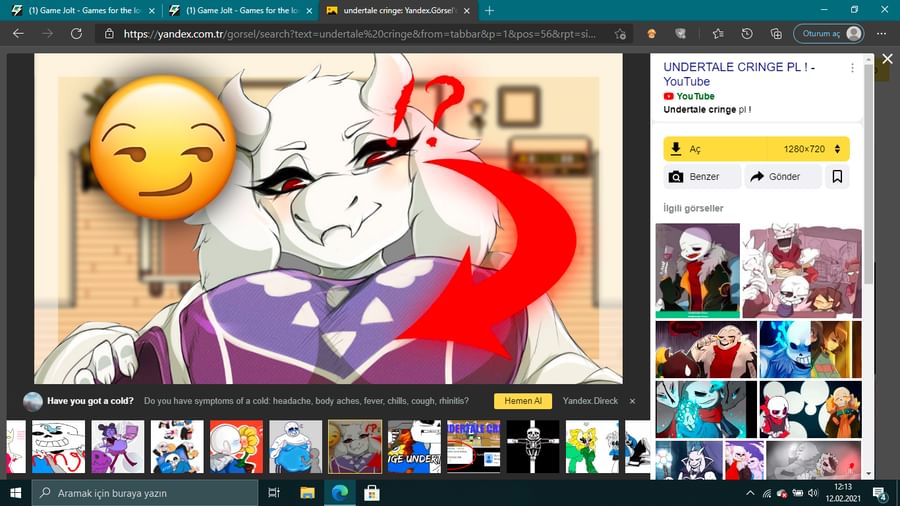This screenshot has height=506, width=900.
Task: Close the second Game Jolt tab
Action: coord(309,10)
